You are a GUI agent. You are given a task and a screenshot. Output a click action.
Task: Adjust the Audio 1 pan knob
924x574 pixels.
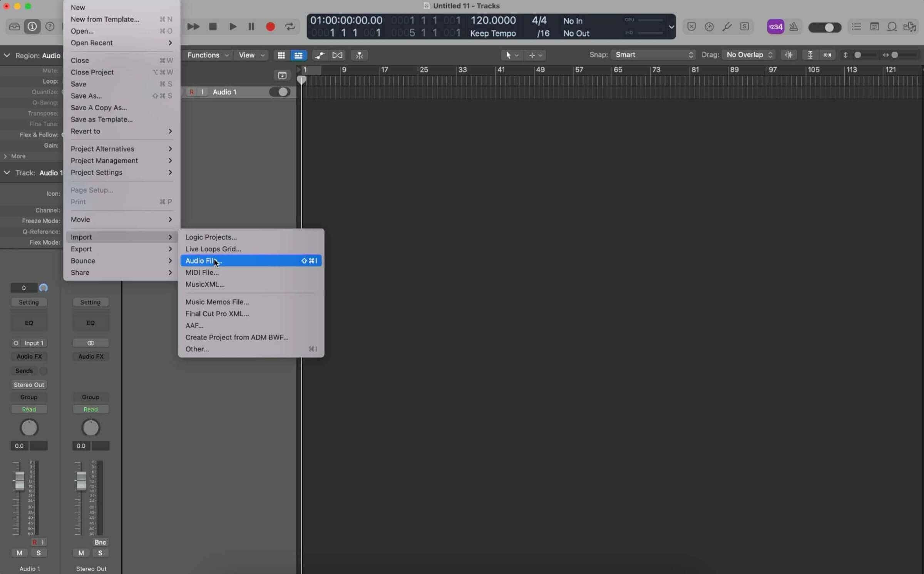point(29,428)
